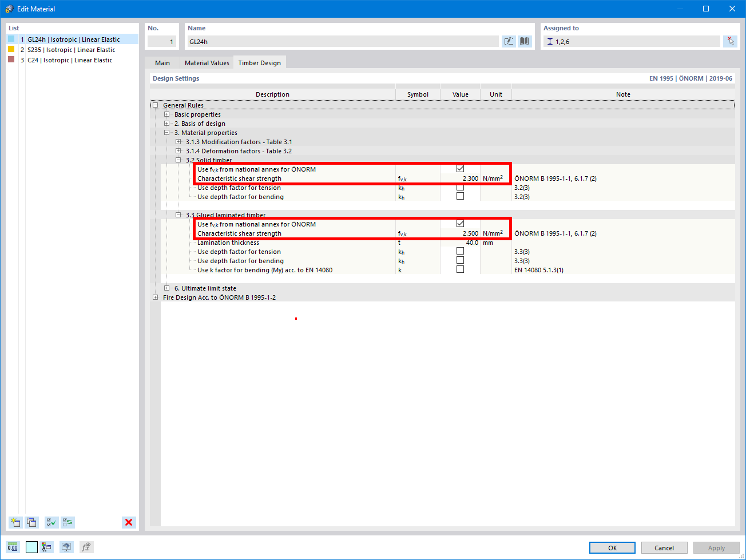This screenshot has width=746, height=560.
Task: Click the blue swatch of GL24h material
Action: 11,39
